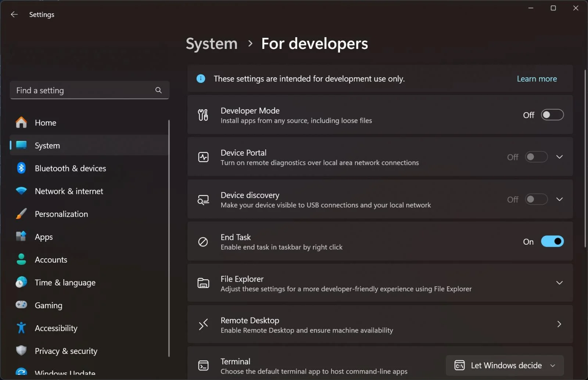Expand the File Explorer developer settings
This screenshot has height=380, width=588.
(x=559, y=283)
